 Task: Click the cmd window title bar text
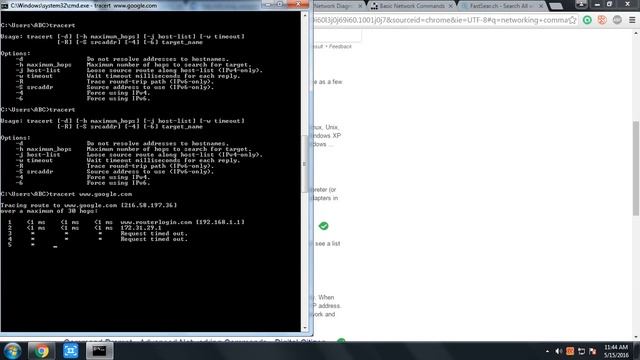pos(84,6)
